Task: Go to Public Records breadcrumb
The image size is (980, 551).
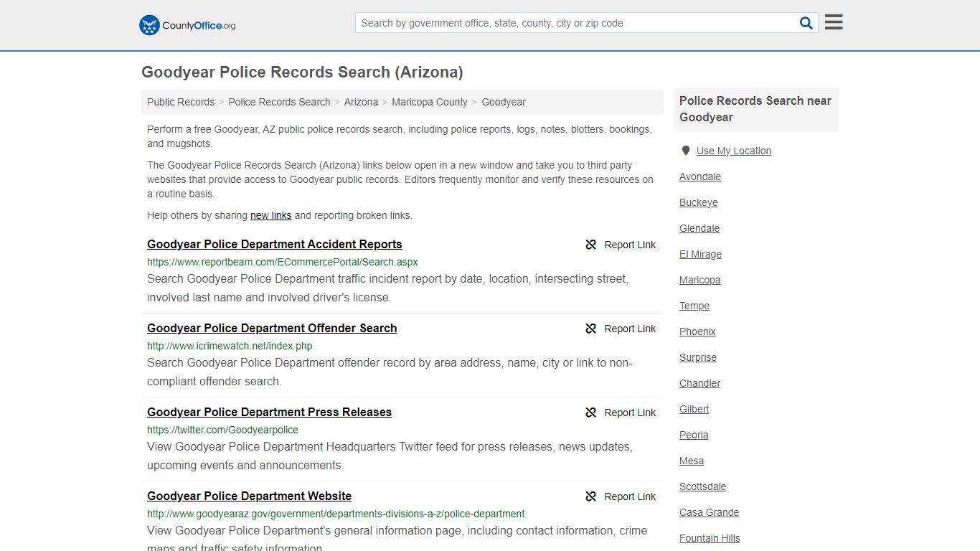Action: coord(181,102)
